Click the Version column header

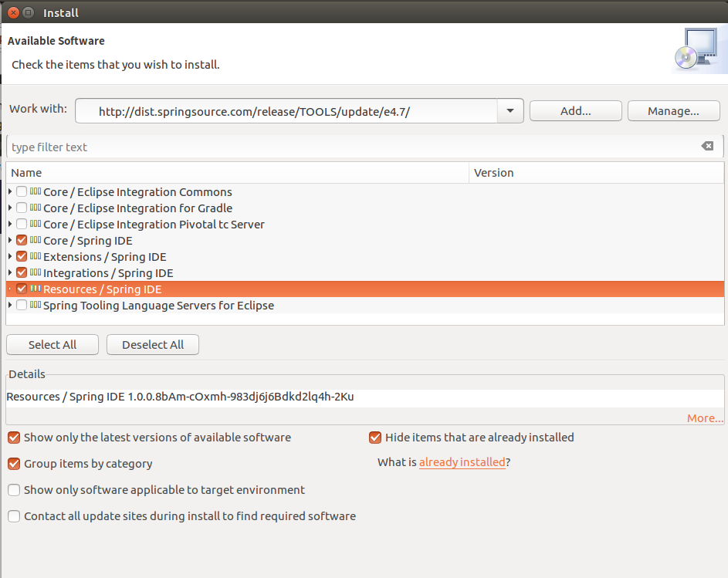[x=594, y=173]
